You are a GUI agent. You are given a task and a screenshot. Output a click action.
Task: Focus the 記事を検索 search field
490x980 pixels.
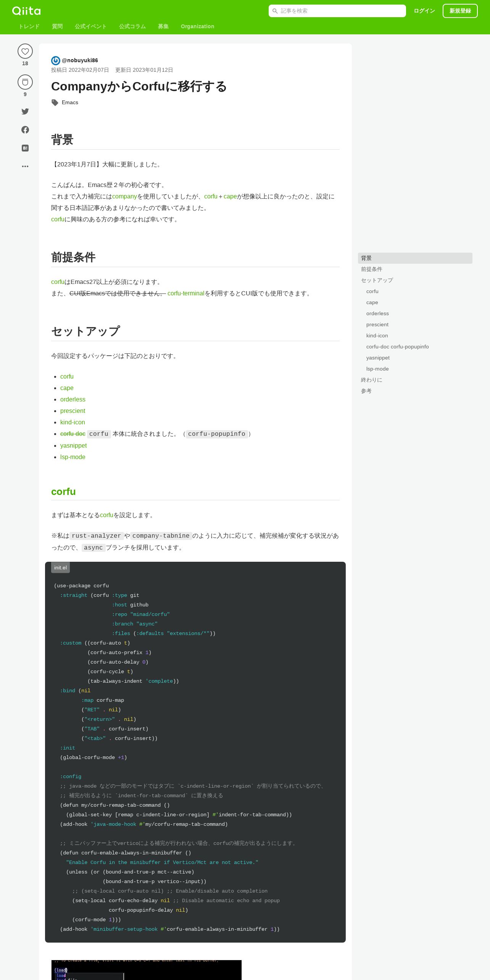pos(337,11)
